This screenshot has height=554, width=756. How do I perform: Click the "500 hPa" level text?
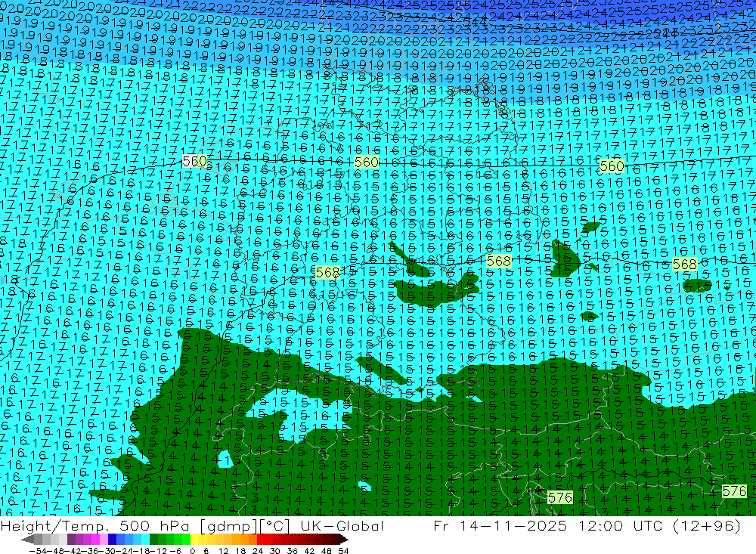tap(154, 525)
